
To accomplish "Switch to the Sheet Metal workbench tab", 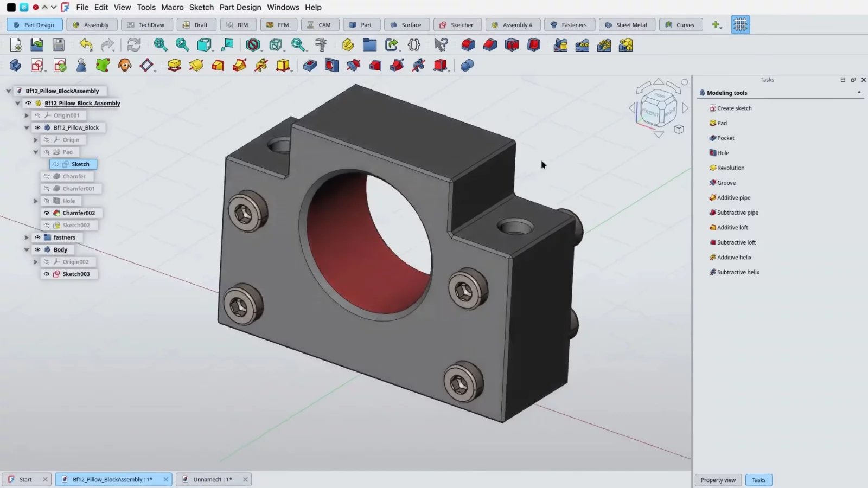I will tap(627, 25).
